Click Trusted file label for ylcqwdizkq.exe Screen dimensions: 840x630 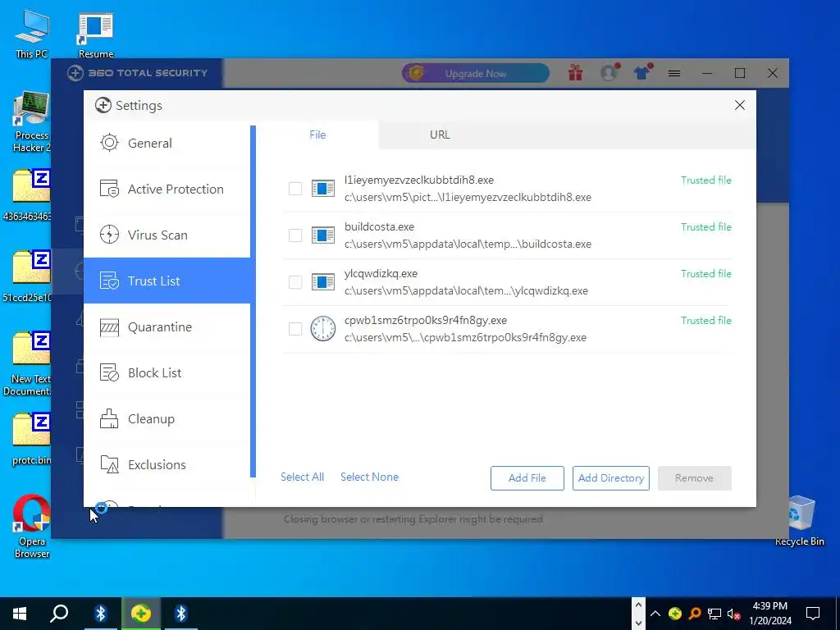click(706, 274)
